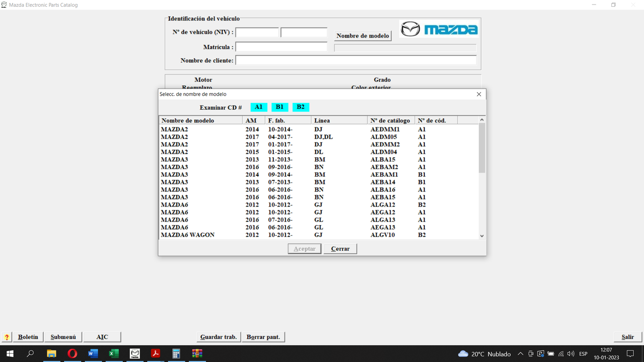Open the Wi-Fi network tray icon
This screenshot has width=644, height=362.
561,354
